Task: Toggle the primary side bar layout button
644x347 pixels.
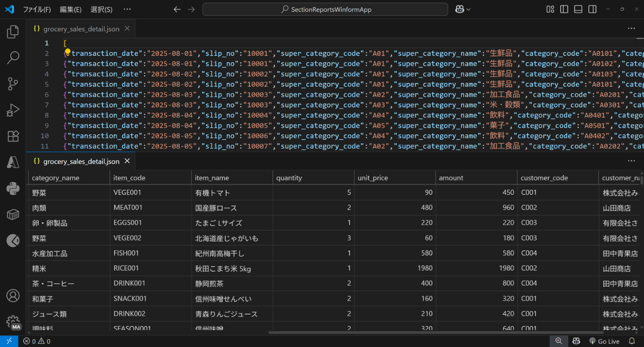Action: click(x=564, y=9)
